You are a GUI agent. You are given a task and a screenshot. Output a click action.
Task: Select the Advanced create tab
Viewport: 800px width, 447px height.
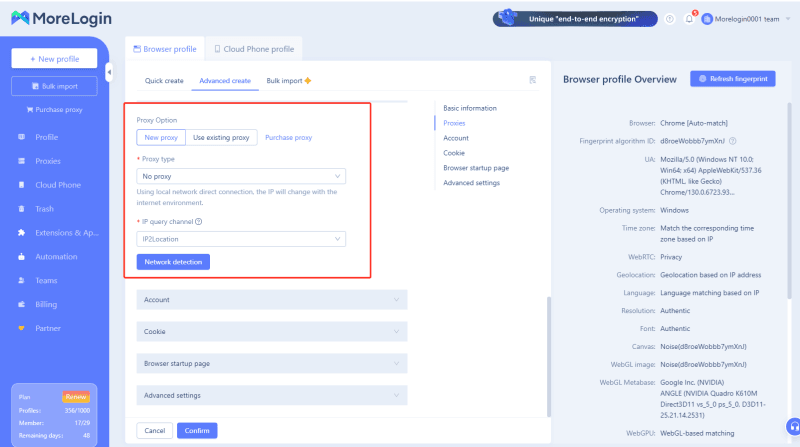point(225,81)
